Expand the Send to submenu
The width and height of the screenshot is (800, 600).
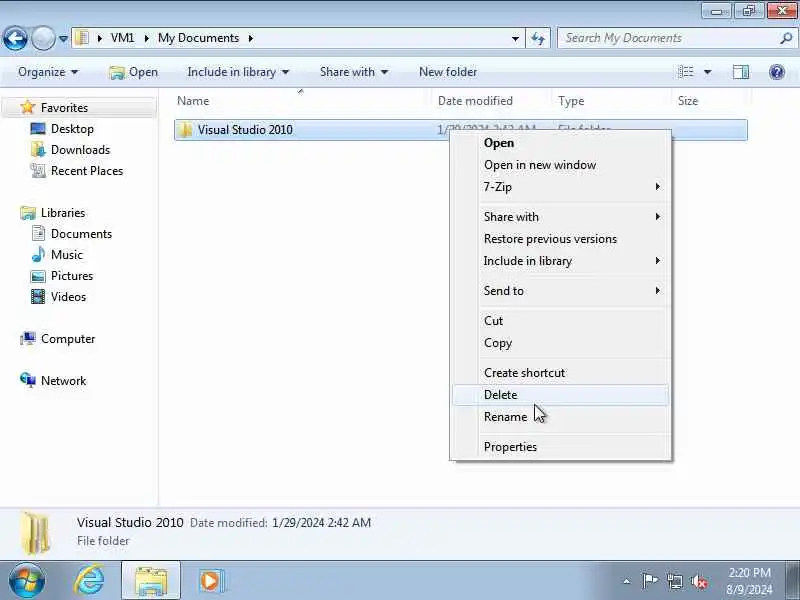click(x=560, y=291)
